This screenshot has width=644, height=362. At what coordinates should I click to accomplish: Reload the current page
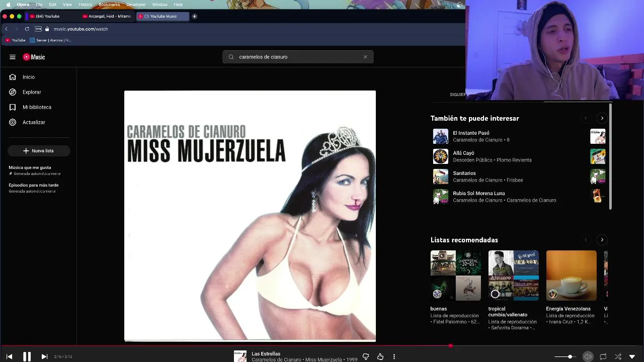[27, 29]
